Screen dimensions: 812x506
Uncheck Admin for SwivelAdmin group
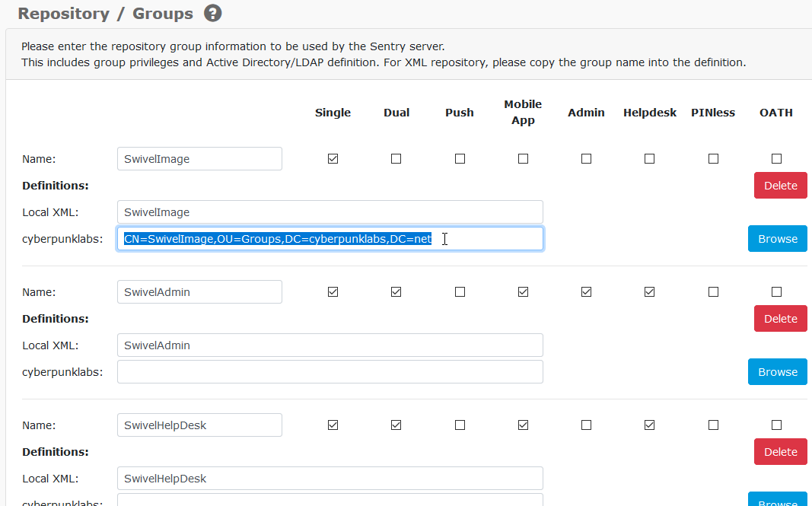pos(586,292)
